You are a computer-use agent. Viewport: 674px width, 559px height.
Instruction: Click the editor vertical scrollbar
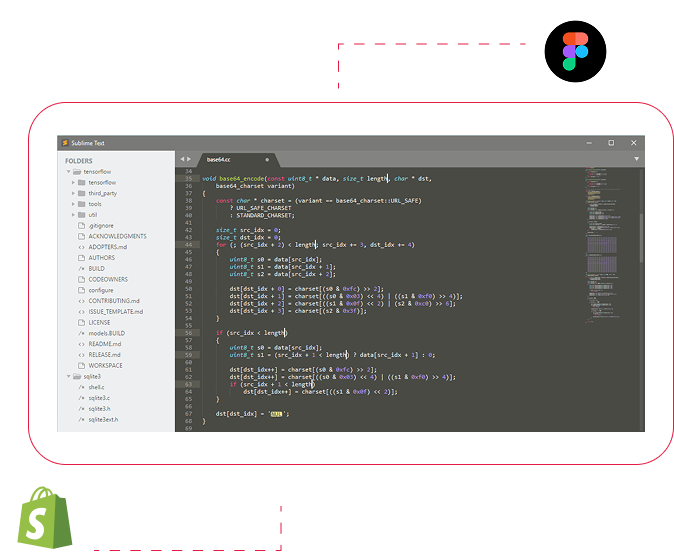tap(642, 235)
